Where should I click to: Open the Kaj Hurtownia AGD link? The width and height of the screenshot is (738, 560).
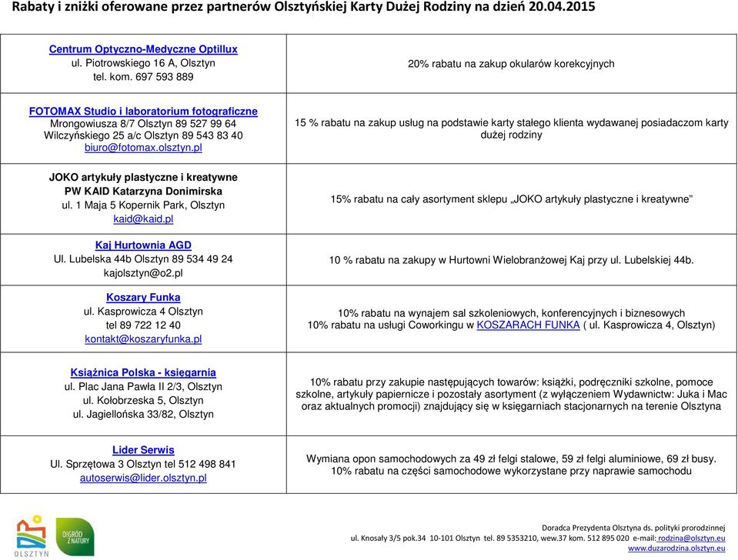coord(143,245)
